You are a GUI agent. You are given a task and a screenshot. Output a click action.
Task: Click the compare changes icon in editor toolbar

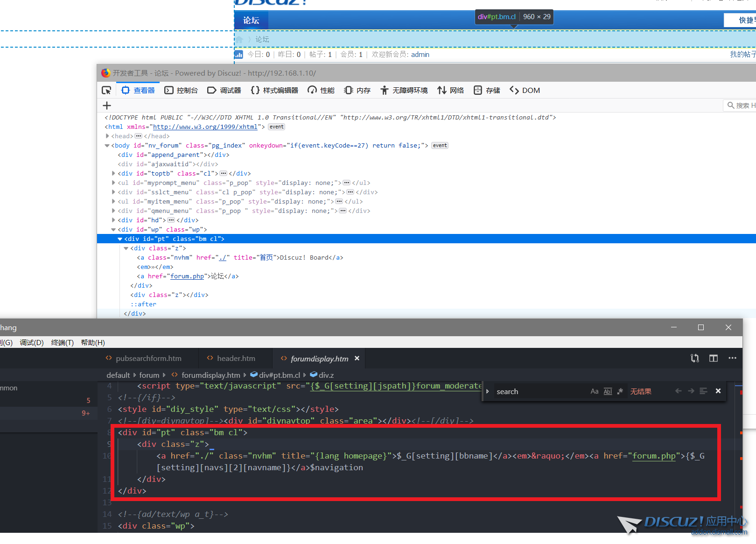point(694,358)
